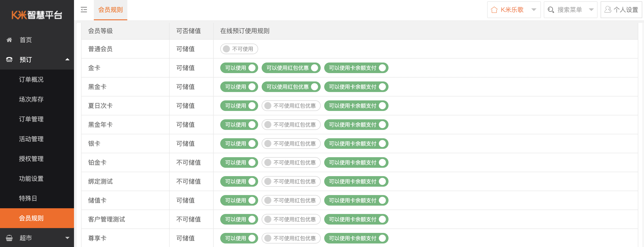Image resolution: width=644 pixels, height=247 pixels.
Task: Open the 搜索菜单 dropdown
Action: tap(570, 10)
